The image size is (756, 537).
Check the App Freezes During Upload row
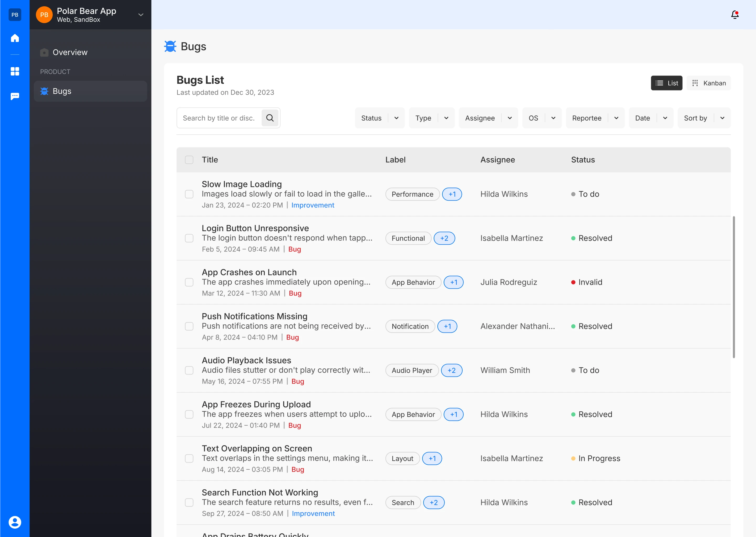click(189, 414)
